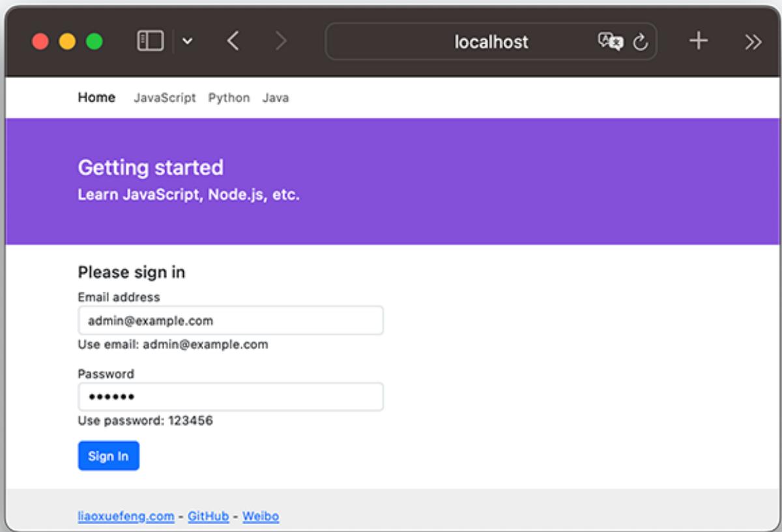Open a new tab with plus icon

pos(699,42)
